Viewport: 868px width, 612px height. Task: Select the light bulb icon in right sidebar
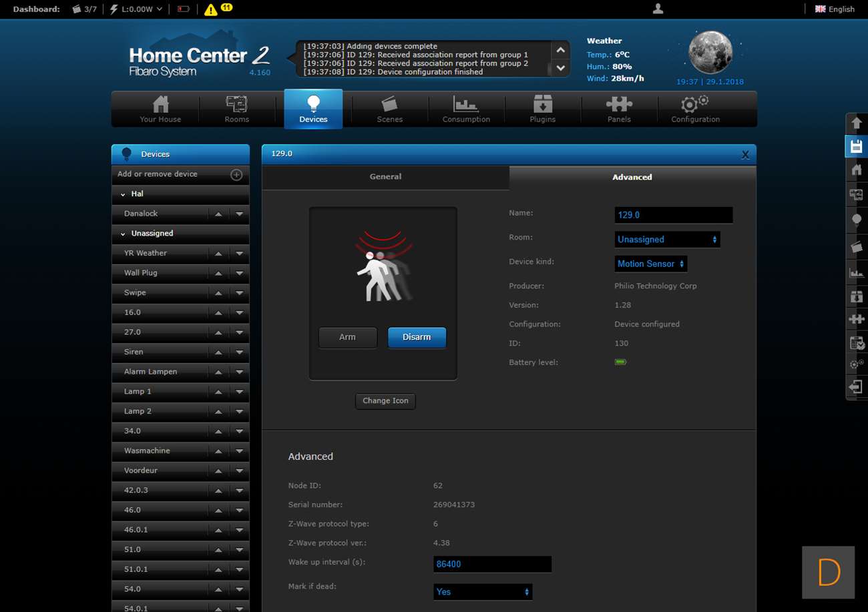[x=857, y=220]
